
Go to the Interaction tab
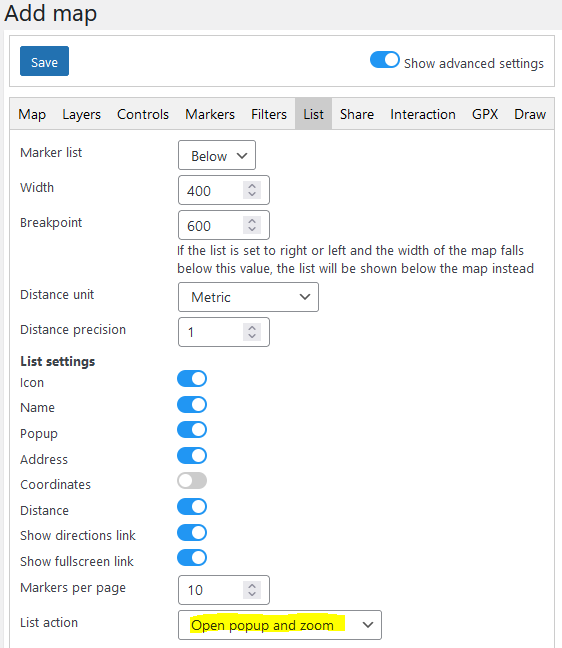tap(423, 114)
